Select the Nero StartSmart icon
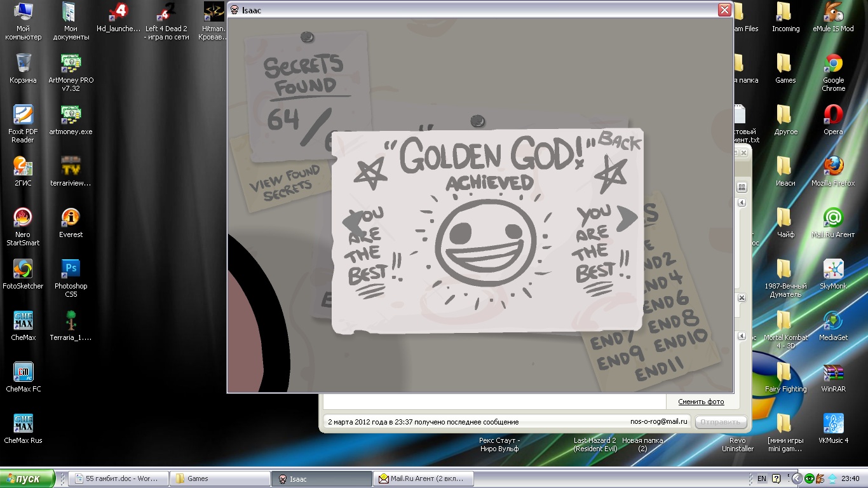The width and height of the screenshot is (868, 488). pos(24,227)
